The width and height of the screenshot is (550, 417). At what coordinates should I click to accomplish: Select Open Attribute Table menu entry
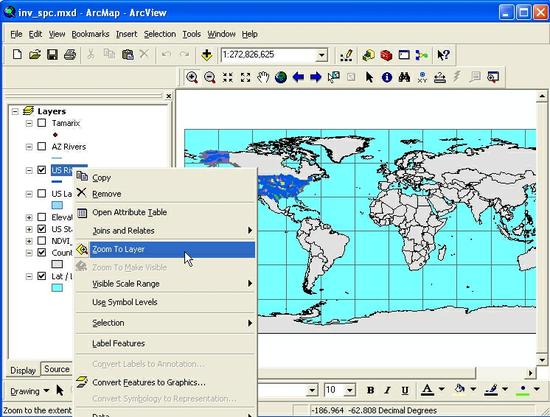pyautogui.click(x=166, y=212)
